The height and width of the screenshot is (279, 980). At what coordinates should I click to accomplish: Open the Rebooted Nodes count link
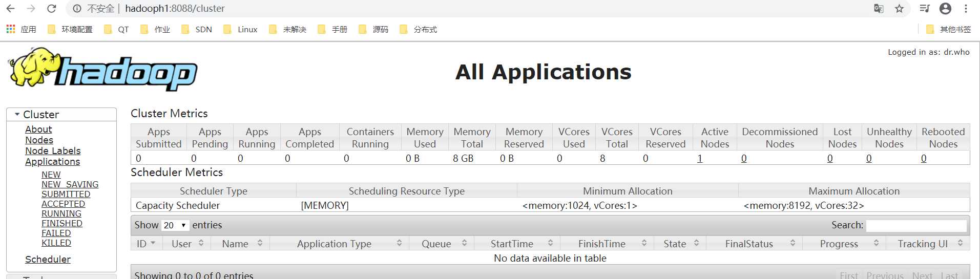[x=924, y=159]
